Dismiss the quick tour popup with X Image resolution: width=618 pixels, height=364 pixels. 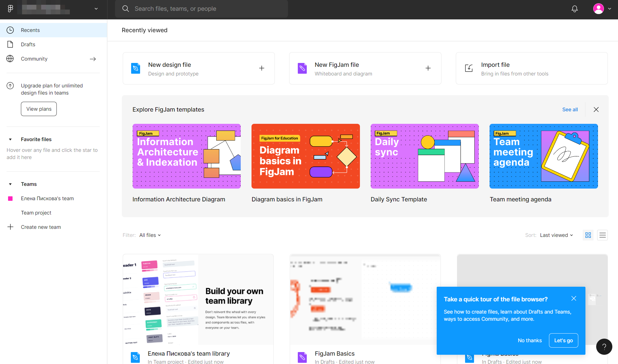pyautogui.click(x=574, y=298)
